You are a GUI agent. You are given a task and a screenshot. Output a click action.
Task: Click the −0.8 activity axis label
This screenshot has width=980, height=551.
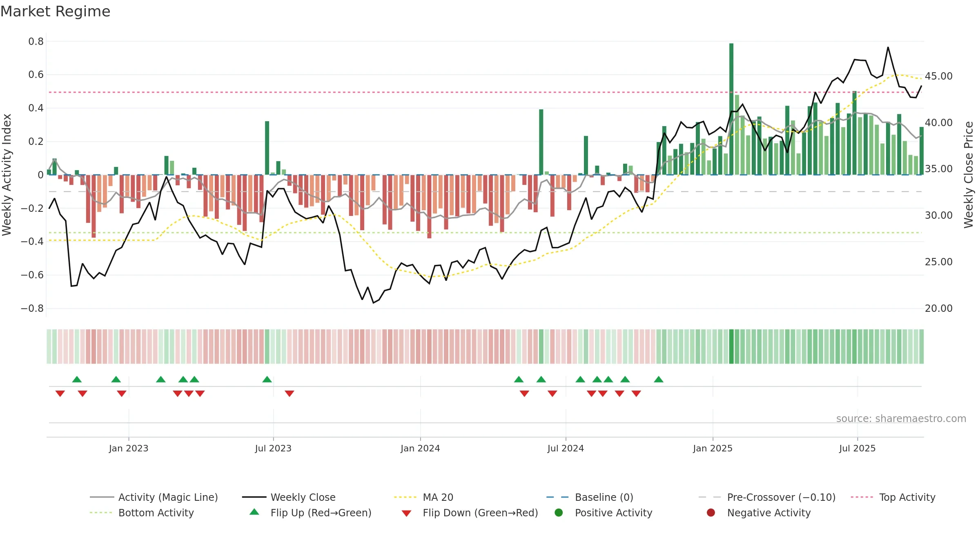tap(32, 309)
